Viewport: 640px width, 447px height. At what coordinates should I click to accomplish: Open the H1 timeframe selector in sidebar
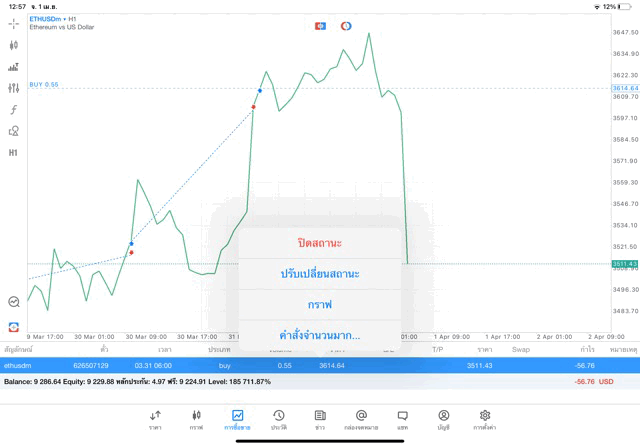[14, 153]
